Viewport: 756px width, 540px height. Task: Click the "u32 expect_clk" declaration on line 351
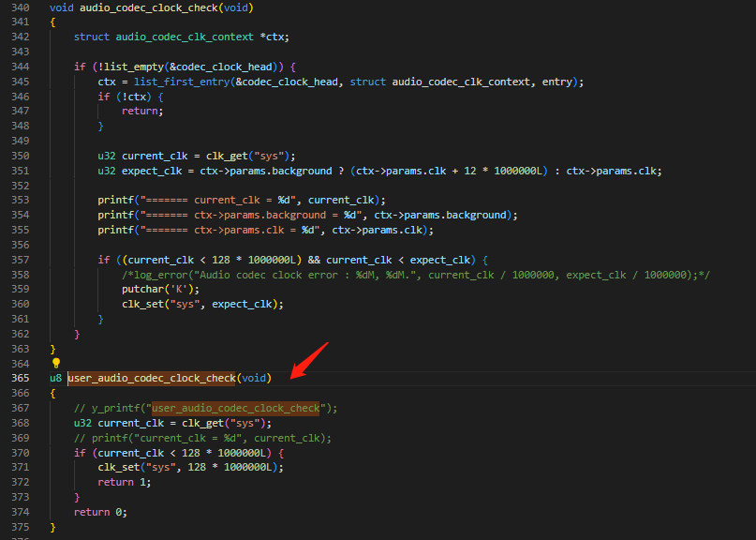tap(140, 171)
